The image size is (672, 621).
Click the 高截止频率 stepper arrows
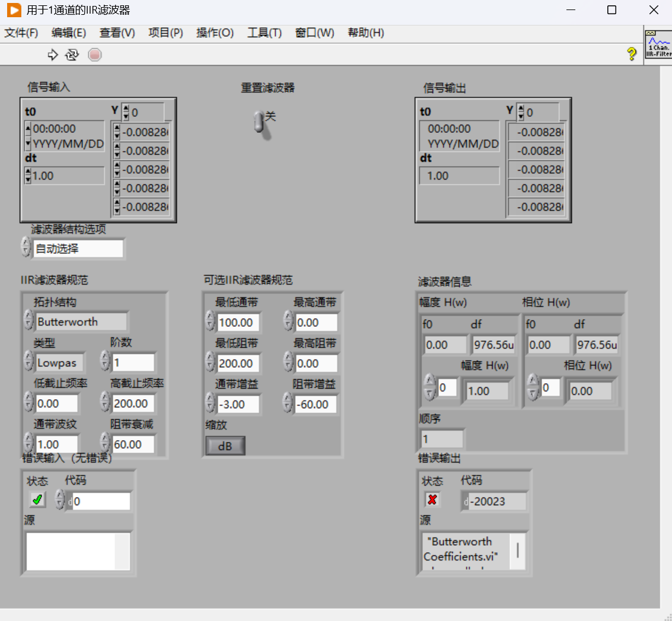click(x=105, y=402)
